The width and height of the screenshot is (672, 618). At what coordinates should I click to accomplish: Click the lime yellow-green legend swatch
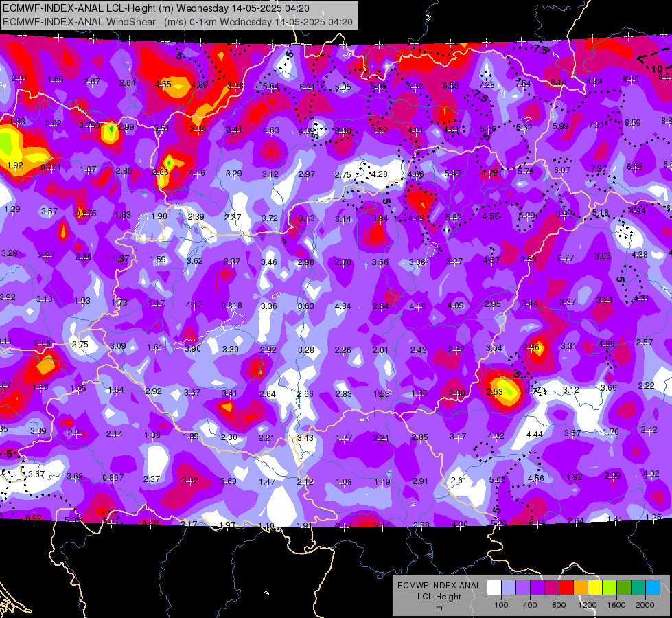[610, 588]
